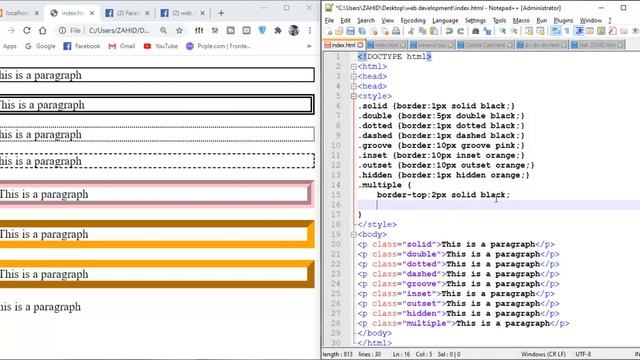Open the Settings menu in Notepad++
The height and width of the screenshot is (360, 640).
pyautogui.click(x=475, y=20)
